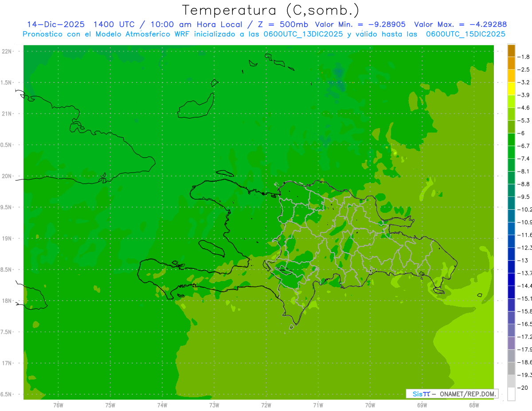Click the "Valor Min. = -9.28905" value
This screenshot has width=532, height=411.
[360, 24]
